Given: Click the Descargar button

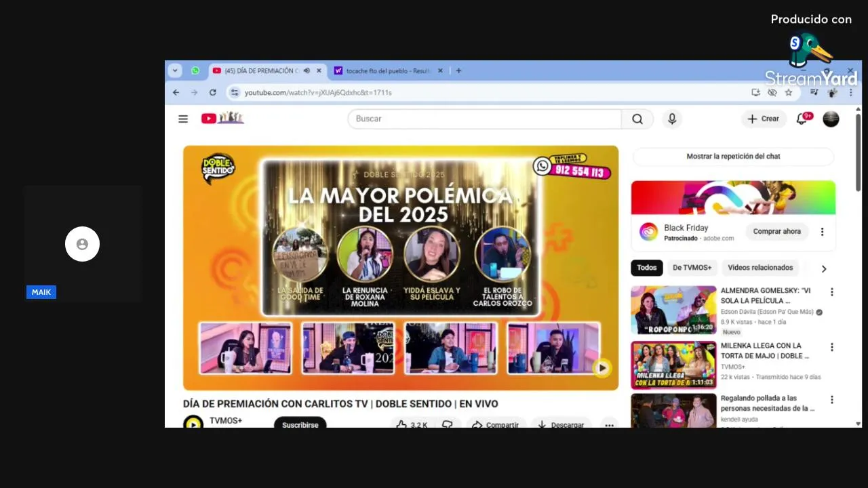Looking at the screenshot, I should point(561,424).
